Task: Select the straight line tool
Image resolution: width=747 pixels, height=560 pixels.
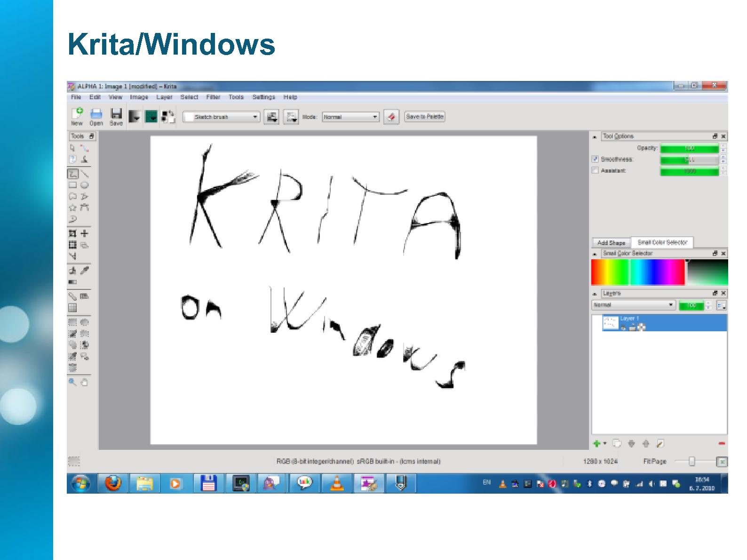Action: coord(84,174)
